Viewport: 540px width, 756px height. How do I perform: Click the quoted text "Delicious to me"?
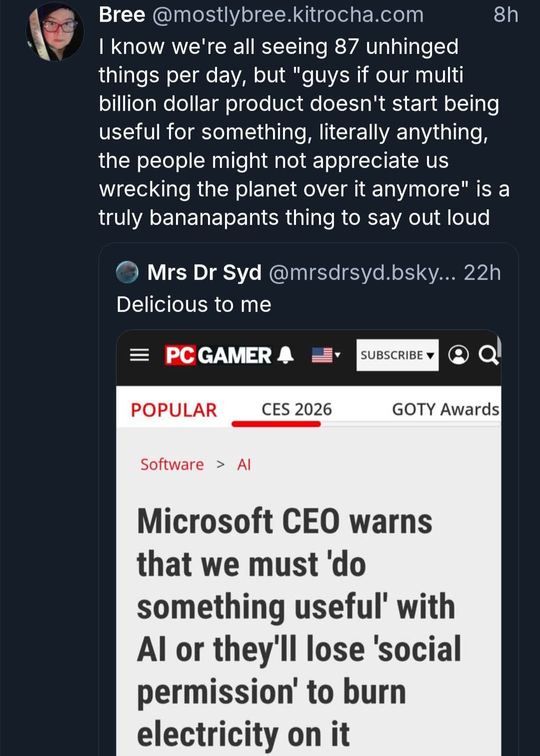194,304
